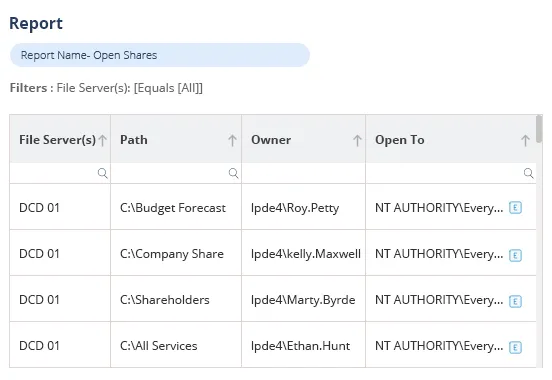
Task: Click the Owner filter input field
Action: [x=303, y=173]
